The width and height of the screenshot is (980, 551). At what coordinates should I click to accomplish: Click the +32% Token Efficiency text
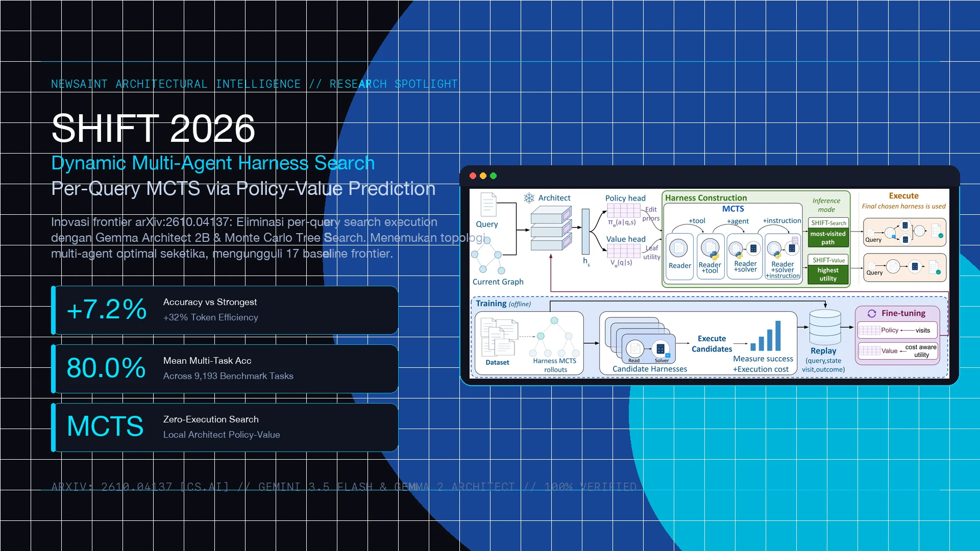(211, 317)
